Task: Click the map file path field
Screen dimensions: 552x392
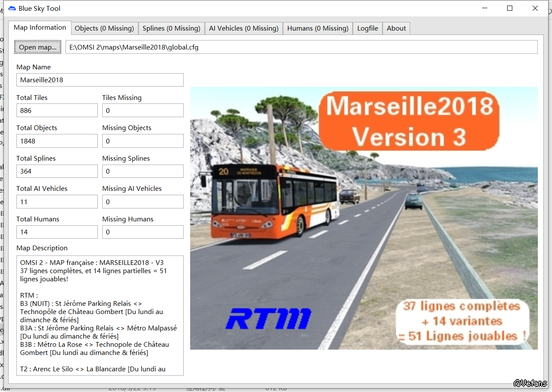Action: click(x=301, y=47)
